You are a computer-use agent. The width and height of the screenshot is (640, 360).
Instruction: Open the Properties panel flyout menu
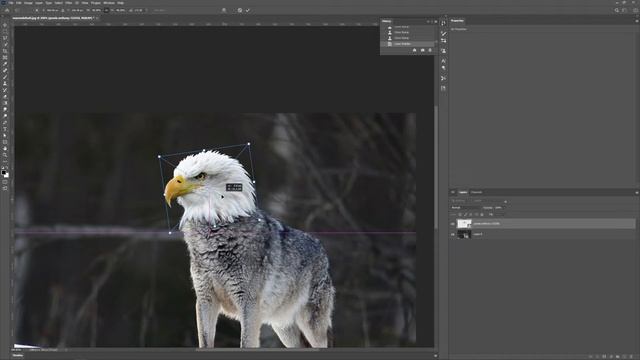coord(637,20)
